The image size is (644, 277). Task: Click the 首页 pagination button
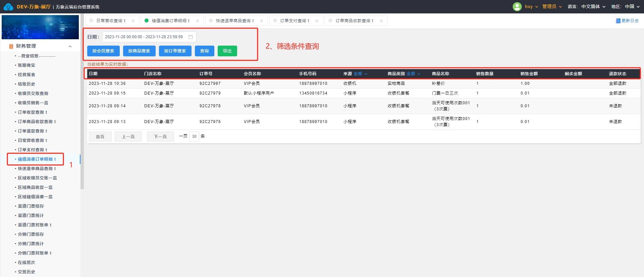click(x=100, y=136)
